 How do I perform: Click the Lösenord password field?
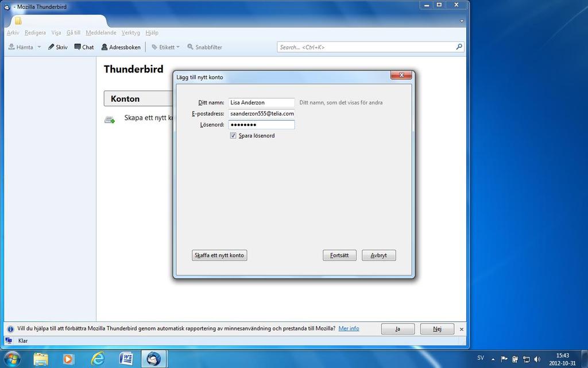261,125
